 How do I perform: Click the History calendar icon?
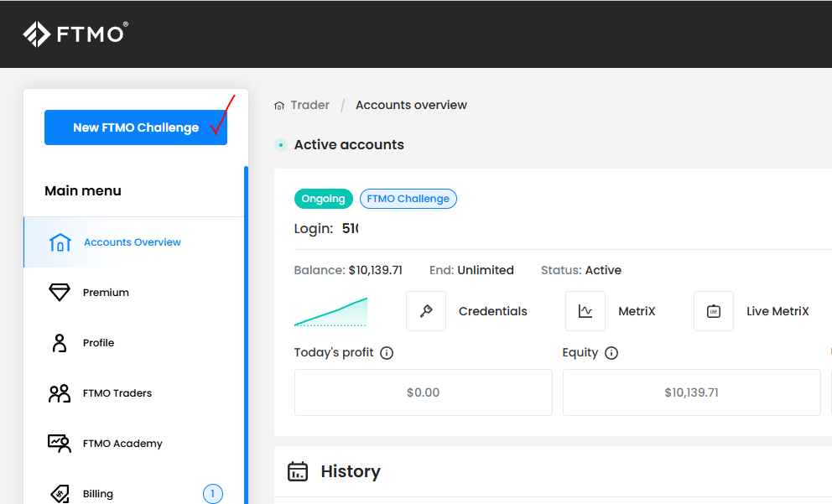298,471
